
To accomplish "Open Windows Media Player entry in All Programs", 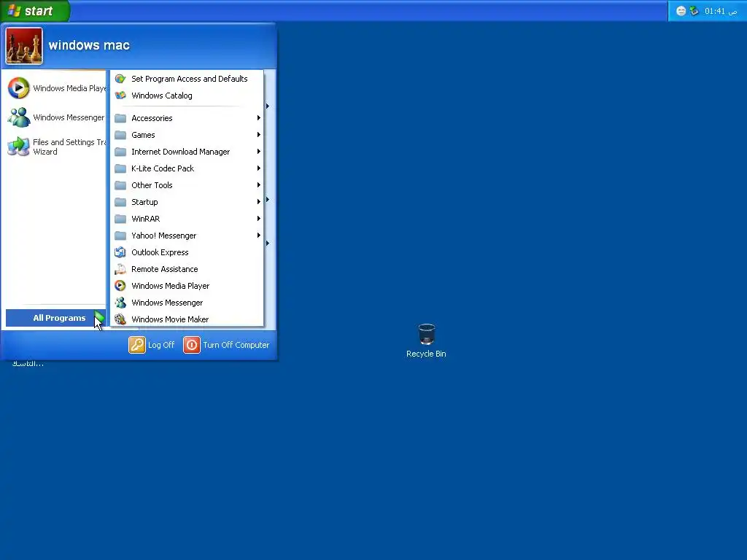I will coord(187,286).
